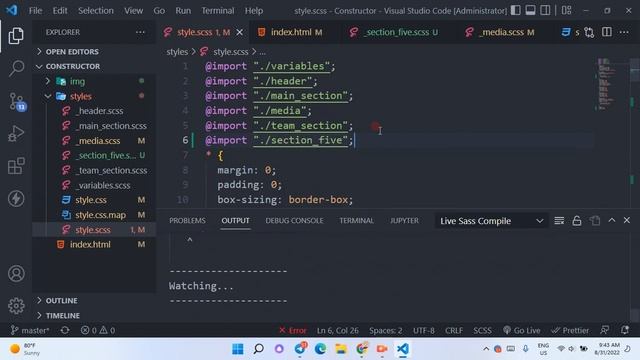Open the Extensions view

(16, 166)
